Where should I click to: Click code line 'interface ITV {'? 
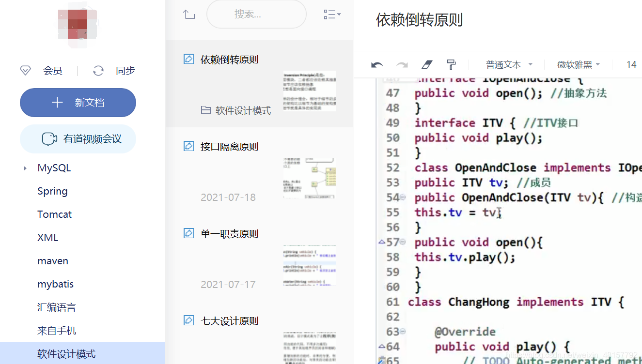click(497, 123)
